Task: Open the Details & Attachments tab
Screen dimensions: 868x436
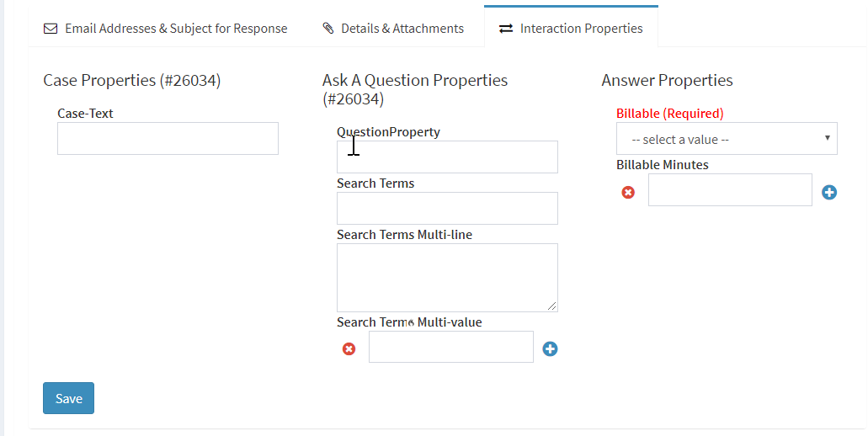Action: coord(393,29)
